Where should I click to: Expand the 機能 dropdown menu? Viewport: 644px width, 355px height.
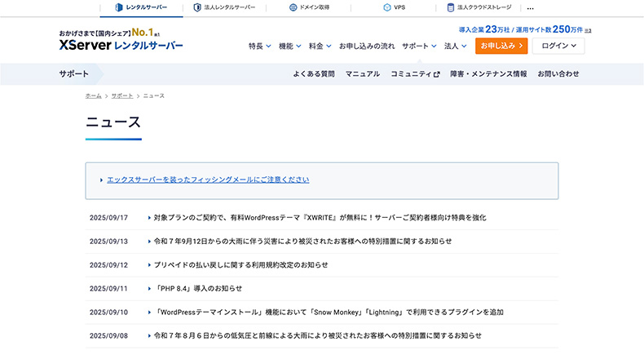(x=289, y=47)
